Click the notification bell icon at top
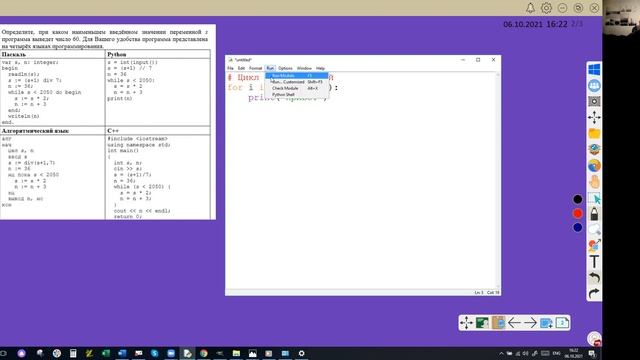 click(530, 8)
